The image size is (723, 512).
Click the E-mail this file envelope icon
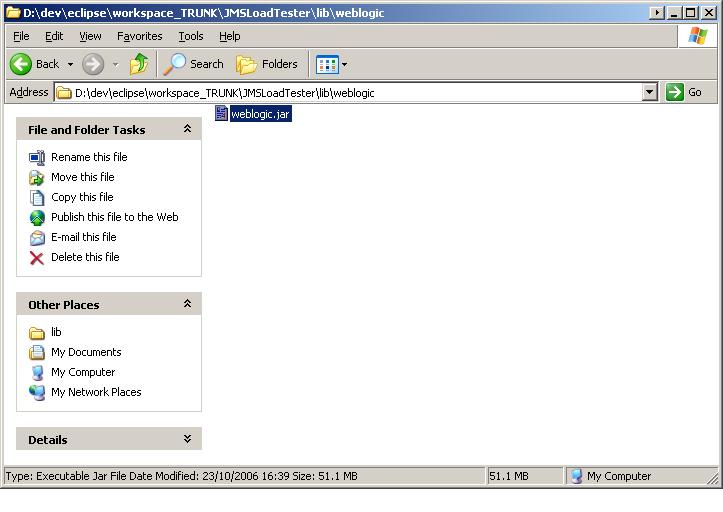click(x=37, y=238)
